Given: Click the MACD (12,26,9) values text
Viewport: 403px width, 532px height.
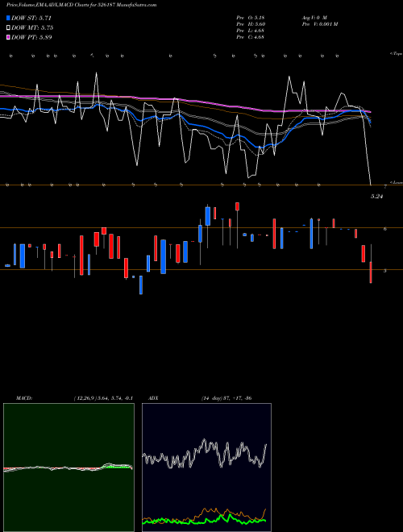Looking at the screenshot, I should (x=103, y=398).
